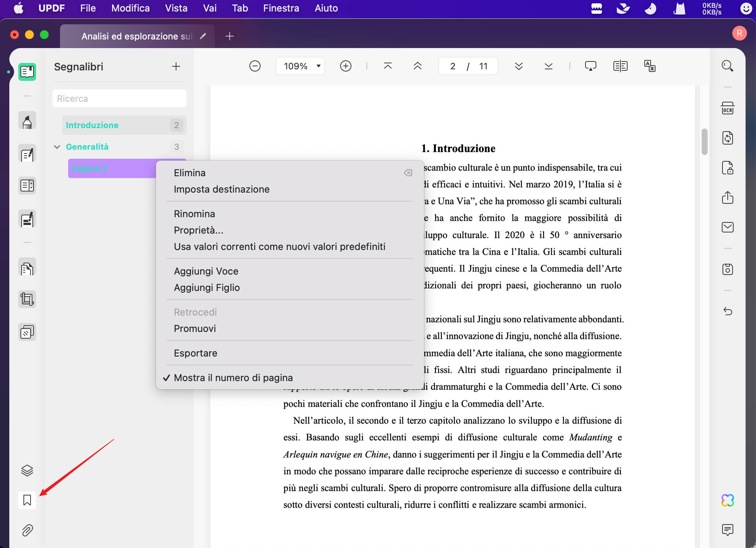The width and height of the screenshot is (756, 548).
Task: Select the Generalità bookmark label
Action: [87, 147]
